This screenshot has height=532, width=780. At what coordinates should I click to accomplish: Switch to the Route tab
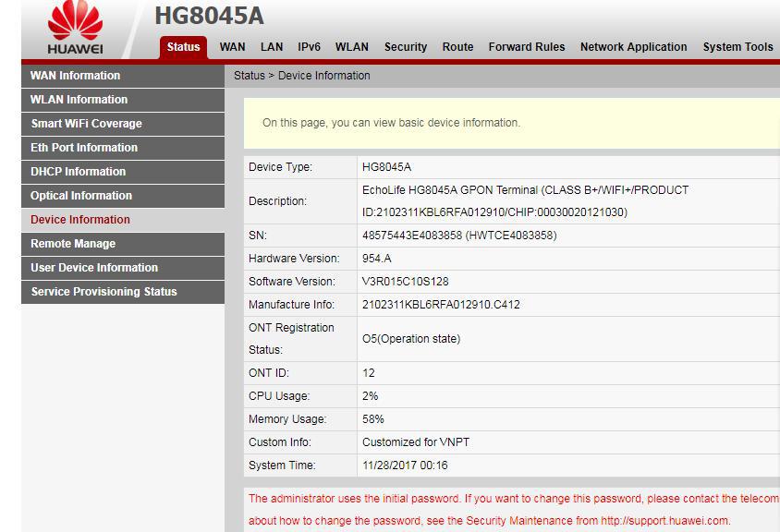(x=457, y=47)
